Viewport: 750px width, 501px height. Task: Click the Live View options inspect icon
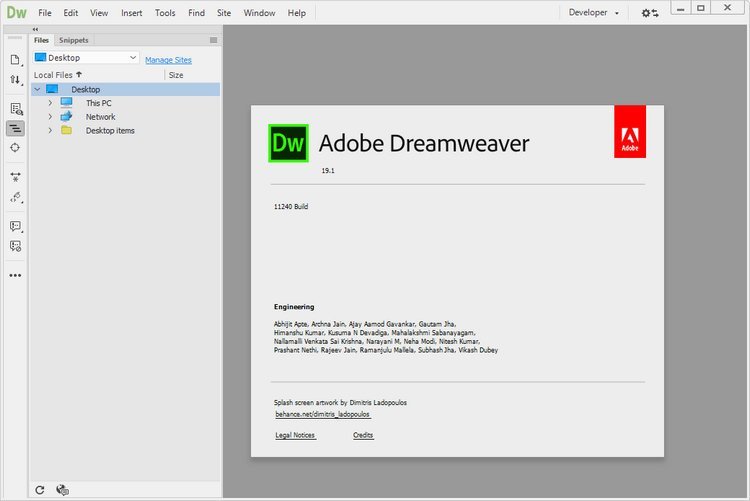(15, 109)
